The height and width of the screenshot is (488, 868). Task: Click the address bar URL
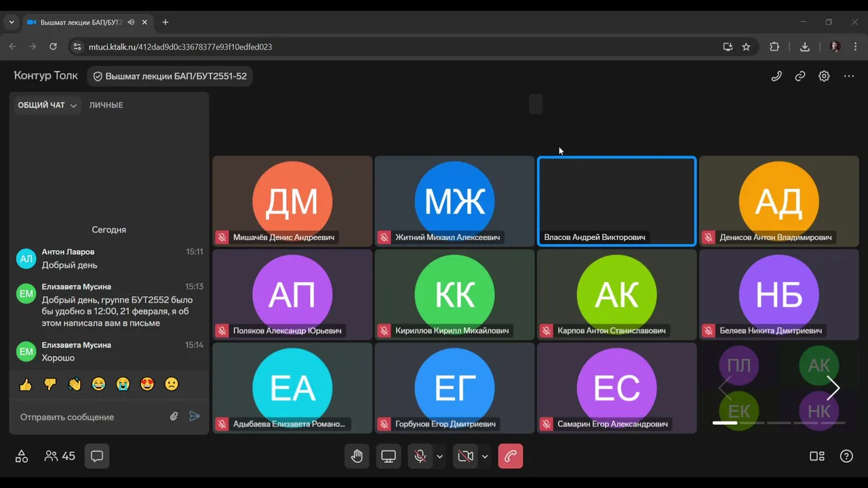pyautogui.click(x=180, y=47)
